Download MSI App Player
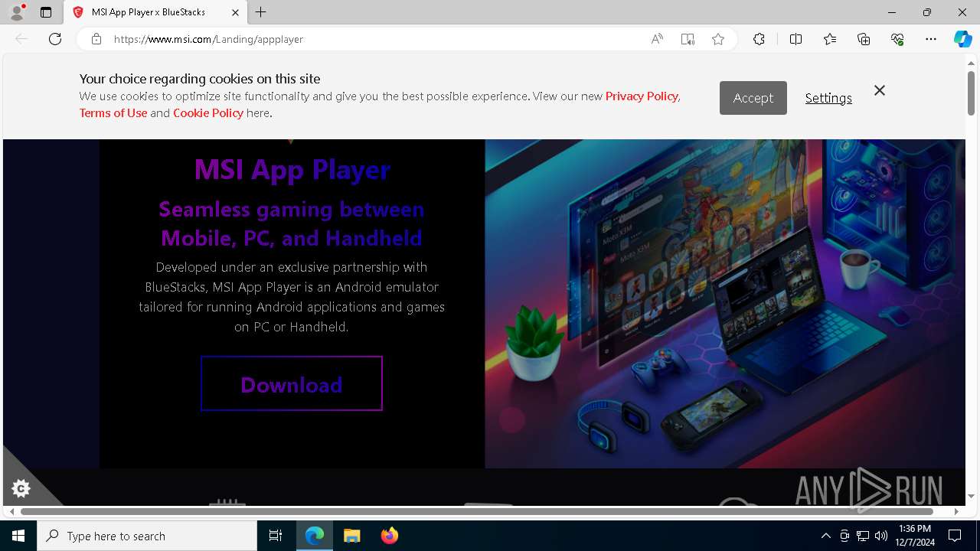Image resolution: width=980 pixels, height=551 pixels. (x=292, y=383)
